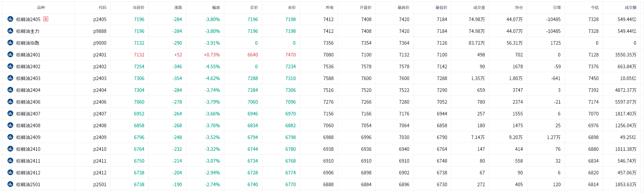
Task: Click the chart icon next to 棕榈油2501
Action: 10,184
